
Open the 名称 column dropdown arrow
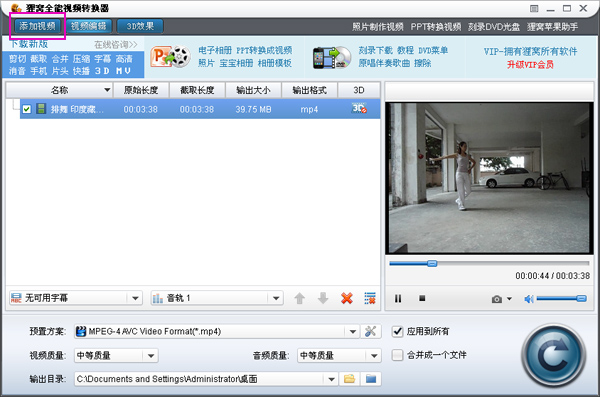pos(107,90)
